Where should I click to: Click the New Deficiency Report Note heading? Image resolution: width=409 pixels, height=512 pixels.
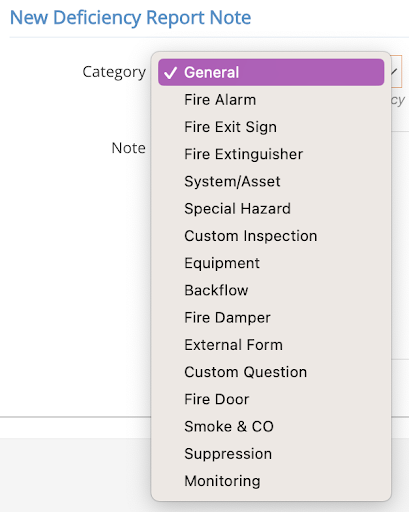coord(130,18)
